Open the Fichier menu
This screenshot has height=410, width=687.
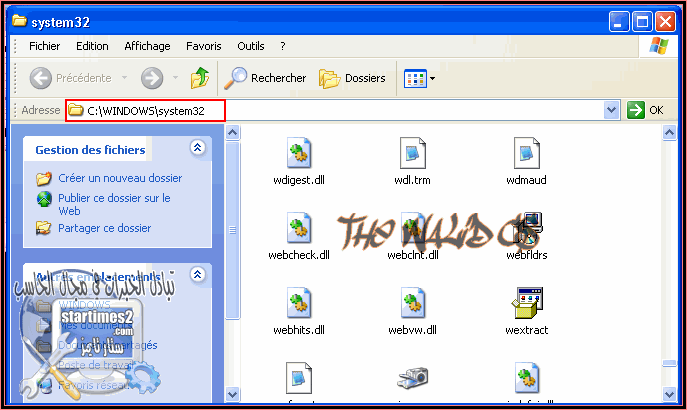[45, 46]
